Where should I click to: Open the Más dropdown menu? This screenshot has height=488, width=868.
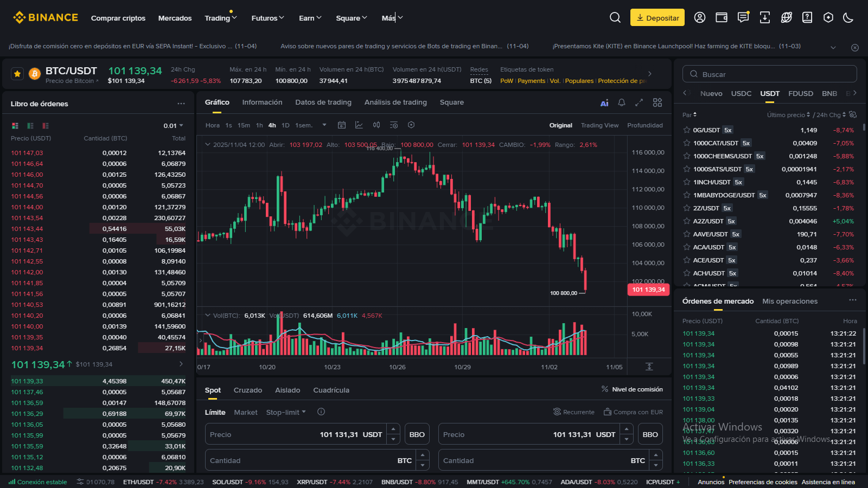coord(392,18)
